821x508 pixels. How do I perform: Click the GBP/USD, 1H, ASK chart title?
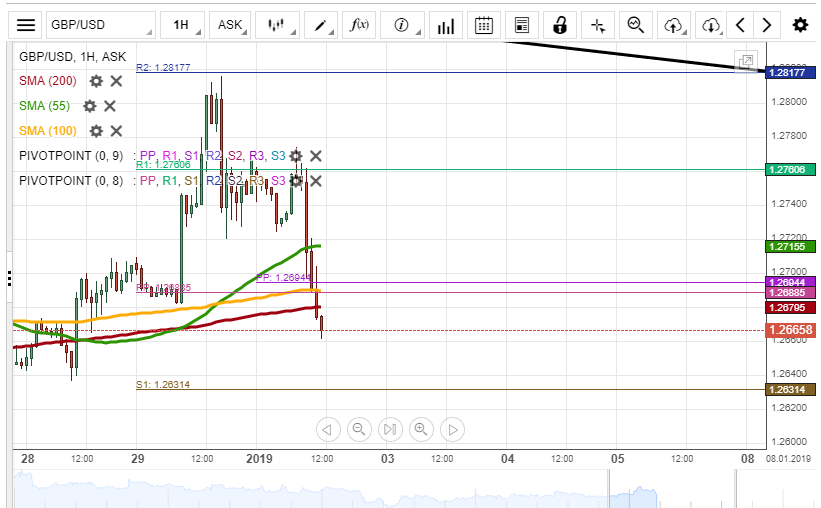point(72,57)
